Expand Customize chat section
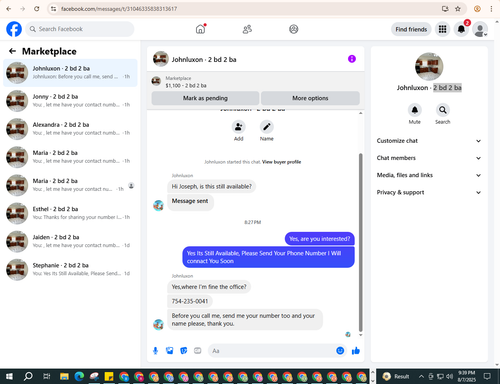Screen dimensions: 500x384 point(429,141)
